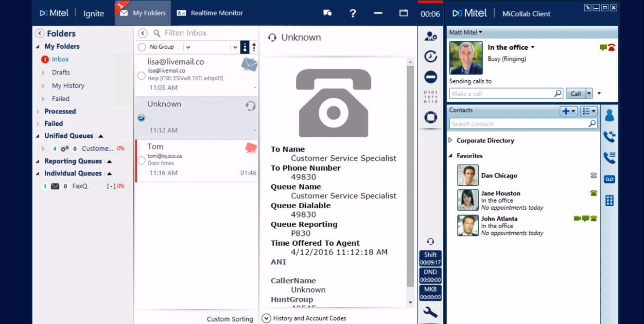
Task: Expand the Drafts folder arrow
Action: pyautogui.click(x=43, y=72)
